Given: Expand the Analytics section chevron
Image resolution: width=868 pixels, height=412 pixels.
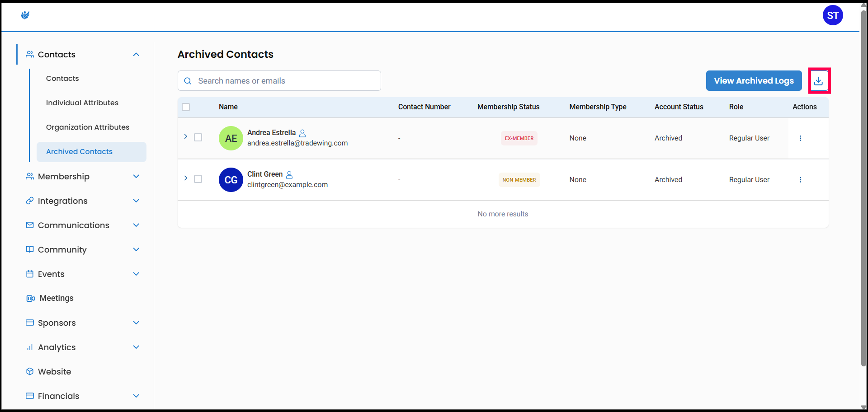Looking at the screenshot, I should click(x=136, y=347).
